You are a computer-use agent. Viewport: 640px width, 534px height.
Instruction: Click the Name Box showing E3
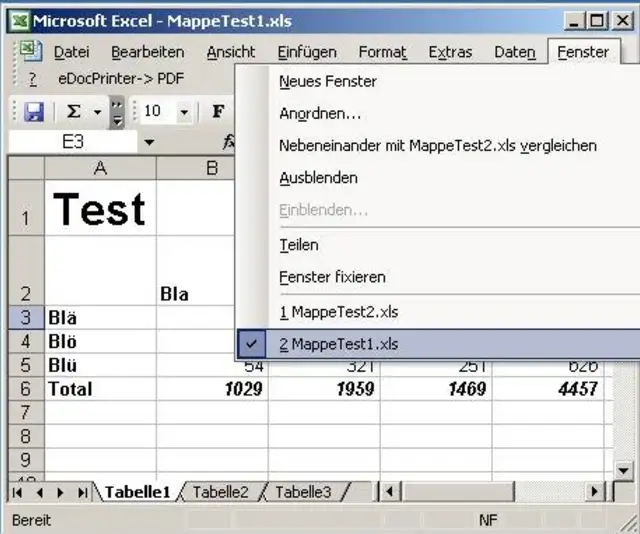click(73, 142)
